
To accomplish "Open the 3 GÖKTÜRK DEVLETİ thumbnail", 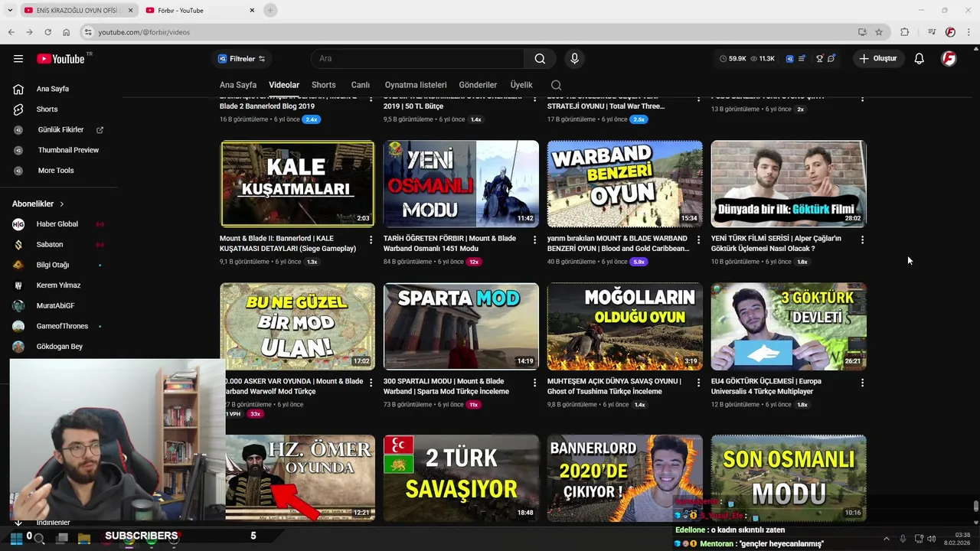I will click(789, 327).
